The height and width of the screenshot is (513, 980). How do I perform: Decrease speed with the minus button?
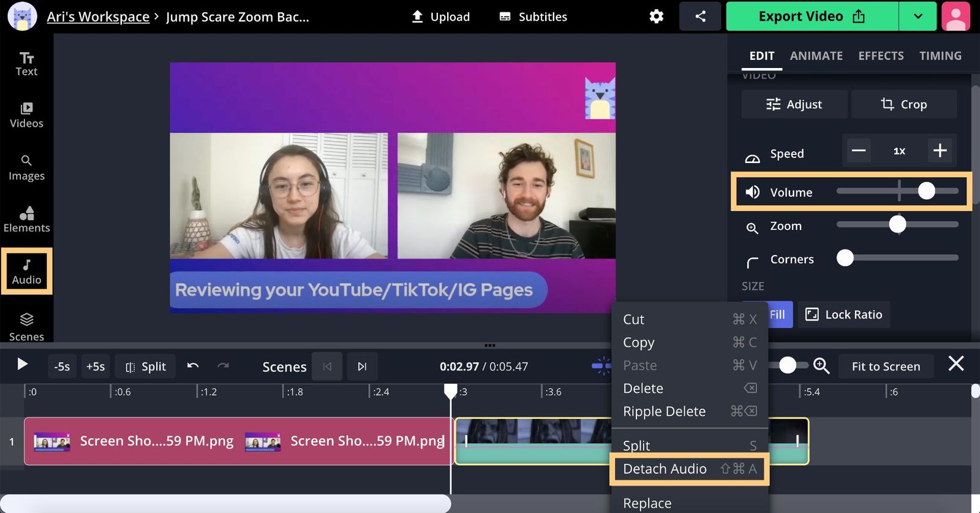tap(859, 151)
